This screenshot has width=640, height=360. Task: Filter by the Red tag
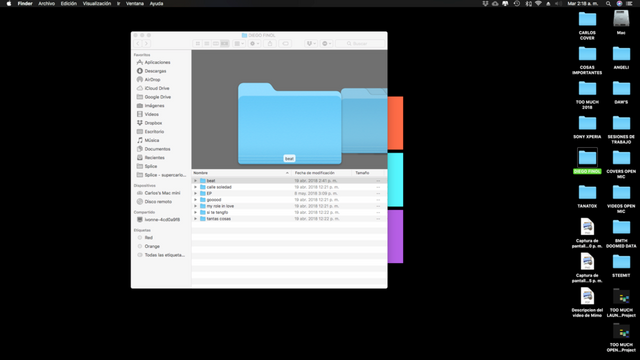pos(149,238)
